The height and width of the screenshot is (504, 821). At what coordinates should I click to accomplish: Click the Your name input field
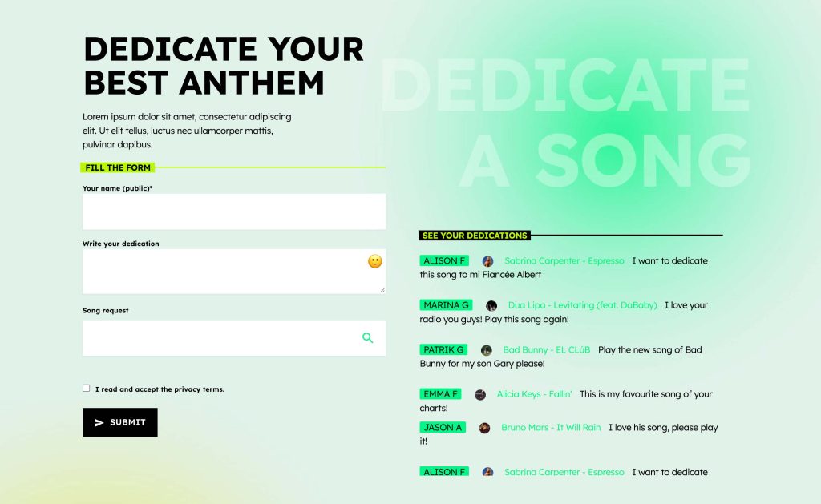click(x=233, y=211)
